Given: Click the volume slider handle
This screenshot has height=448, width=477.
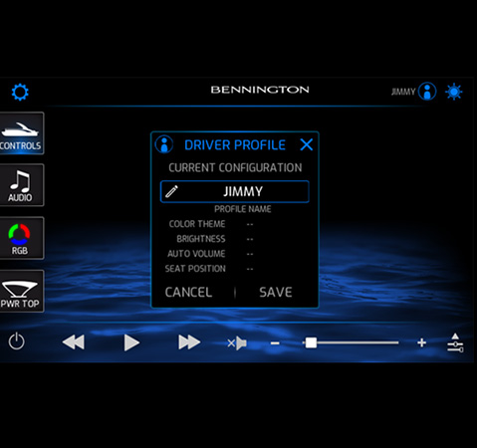Looking at the screenshot, I should pyautogui.click(x=311, y=342).
